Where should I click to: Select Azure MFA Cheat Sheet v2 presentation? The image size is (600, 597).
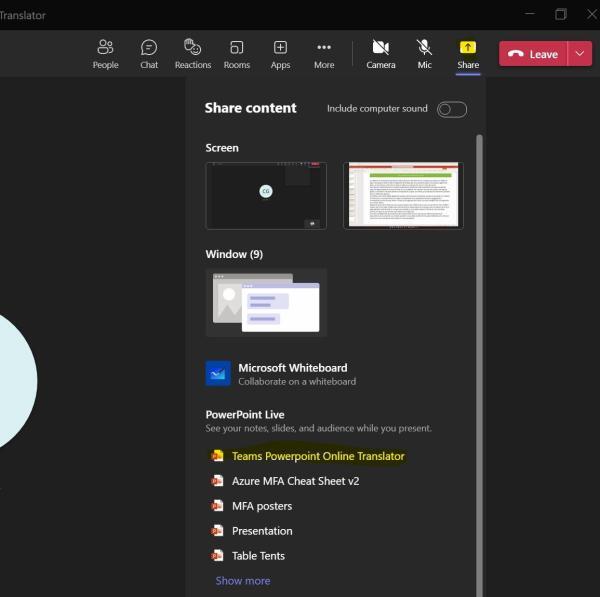295,481
